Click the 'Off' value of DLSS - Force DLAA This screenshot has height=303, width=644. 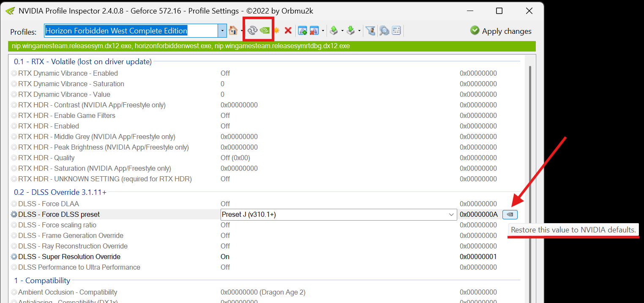point(225,204)
